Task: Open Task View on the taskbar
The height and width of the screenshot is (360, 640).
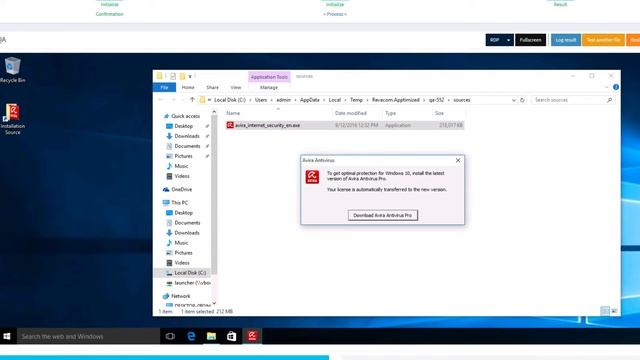Action: tap(170, 336)
